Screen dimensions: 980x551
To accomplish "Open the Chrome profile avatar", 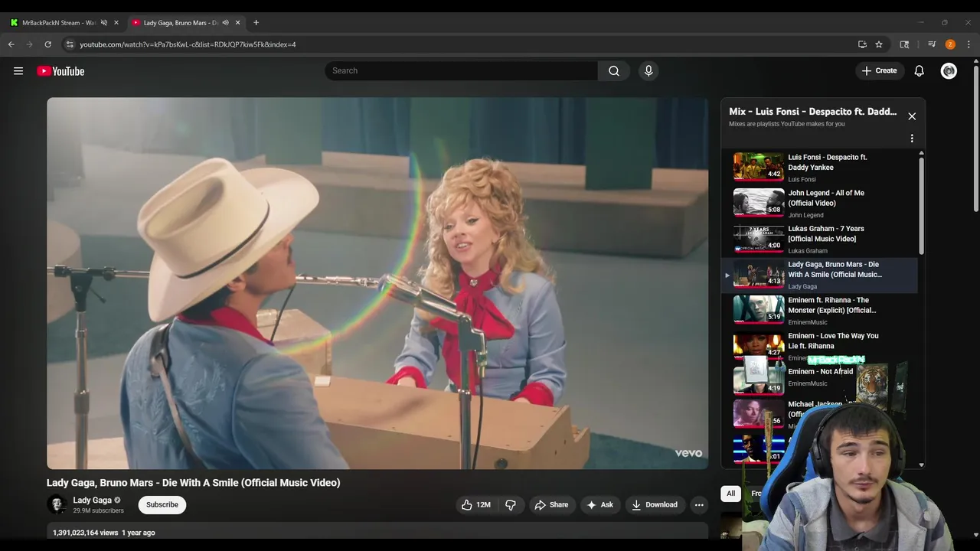I will tap(950, 44).
